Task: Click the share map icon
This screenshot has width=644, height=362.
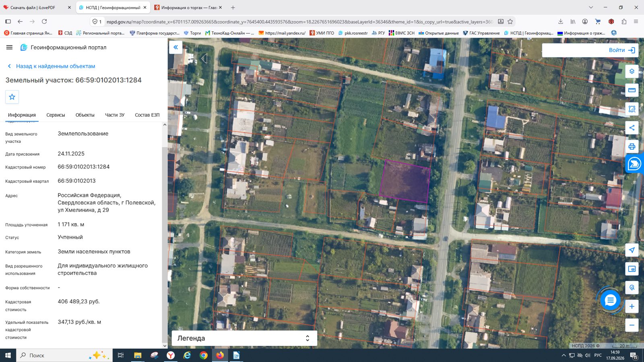Action: click(x=632, y=128)
